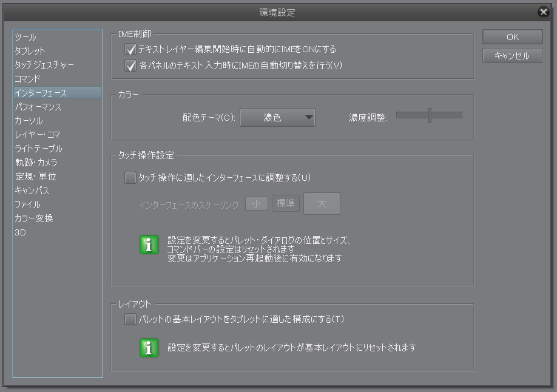The image size is (557, 392).
Task: Open カラー変換 settings
Action: (x=58, y=218)
